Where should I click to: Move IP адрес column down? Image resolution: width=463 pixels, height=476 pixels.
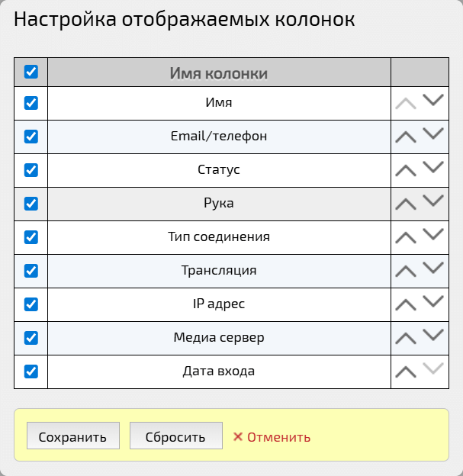(x=433, y=301)
